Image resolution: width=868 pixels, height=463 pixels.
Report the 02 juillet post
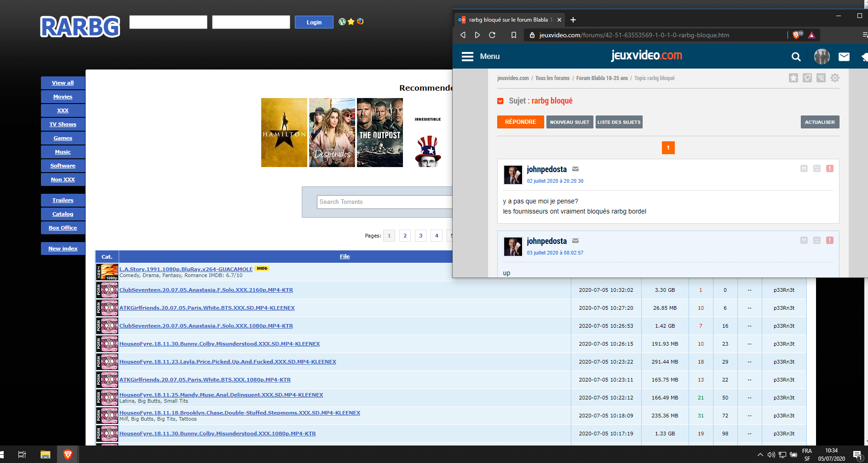(x=830, y=168)
